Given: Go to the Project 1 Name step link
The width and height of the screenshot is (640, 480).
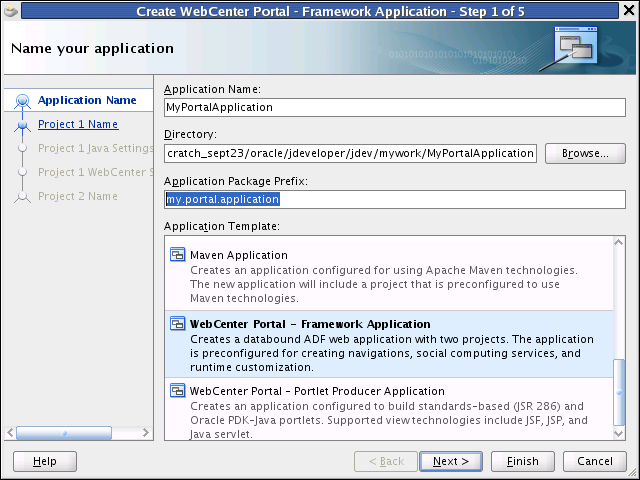Looking at the screenshot, I should pyautogui.click(x=78, y=124).
